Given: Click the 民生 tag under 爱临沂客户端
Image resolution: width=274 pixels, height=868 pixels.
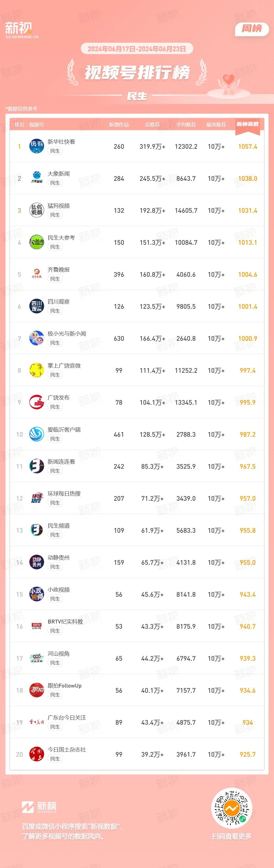Looking at the screenshot, I should click(55, 439).
